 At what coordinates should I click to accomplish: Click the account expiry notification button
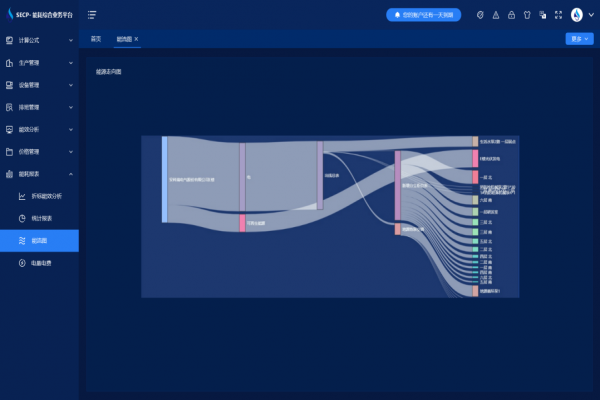(423, 15)
